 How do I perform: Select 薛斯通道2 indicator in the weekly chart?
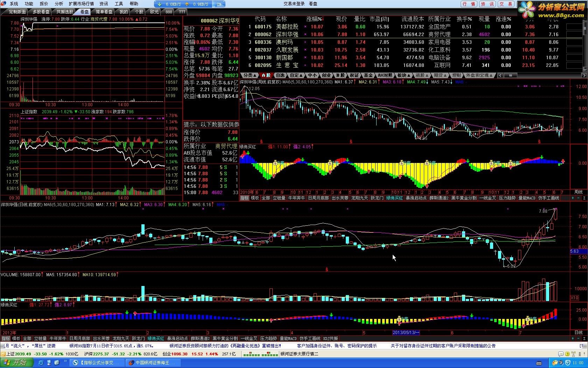(439, 198)
